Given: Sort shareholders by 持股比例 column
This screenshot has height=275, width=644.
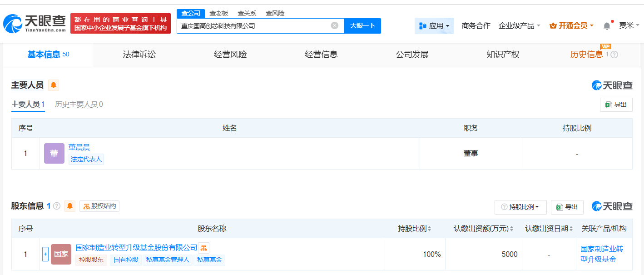Looking at the screenshot, I should (x=429, y=229).
